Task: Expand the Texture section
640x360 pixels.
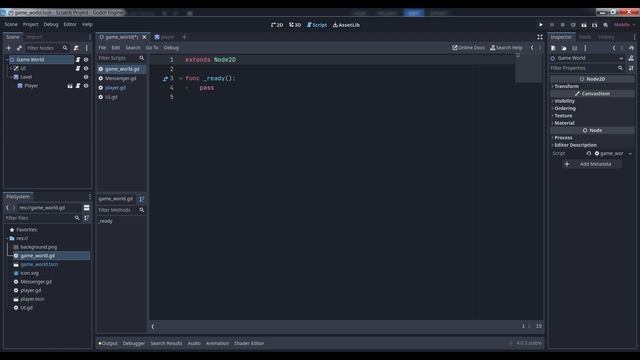Action: click(563, 116)
